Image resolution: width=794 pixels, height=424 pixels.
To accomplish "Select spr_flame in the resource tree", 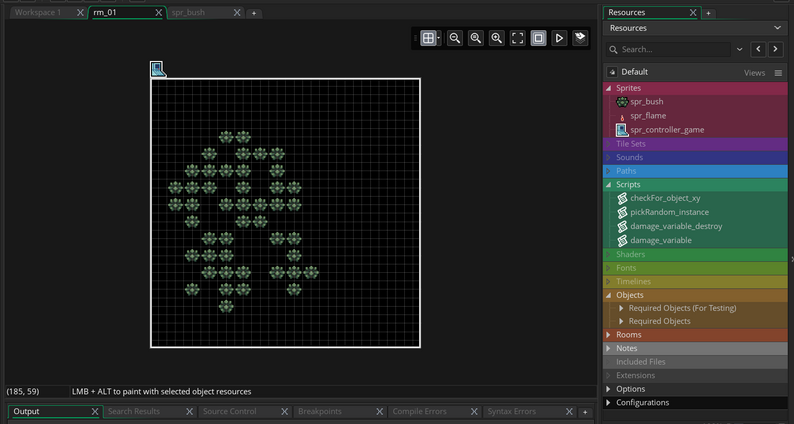I will click(647, 116).
